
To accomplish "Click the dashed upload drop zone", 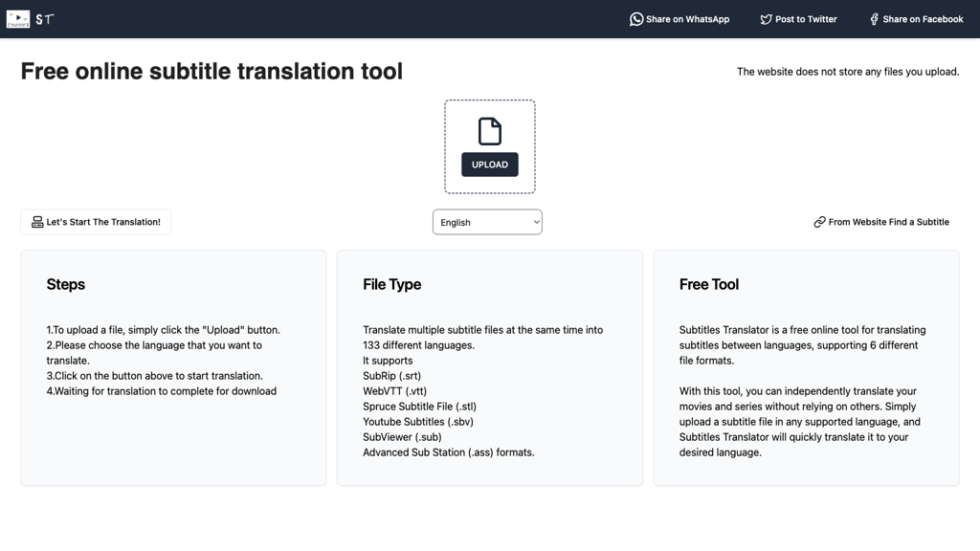I will tap(490, 145).
